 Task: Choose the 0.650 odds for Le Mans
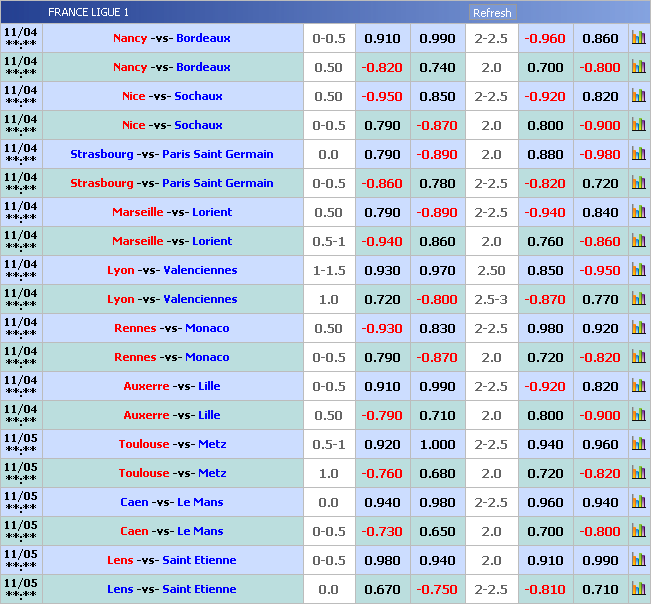coord(437,531)
